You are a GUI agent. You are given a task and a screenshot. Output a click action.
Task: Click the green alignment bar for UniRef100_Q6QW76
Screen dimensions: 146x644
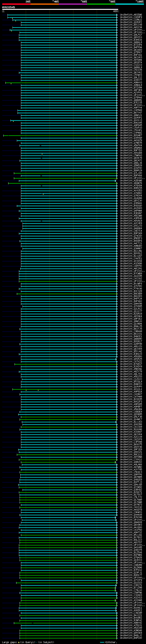click(63, 183)
